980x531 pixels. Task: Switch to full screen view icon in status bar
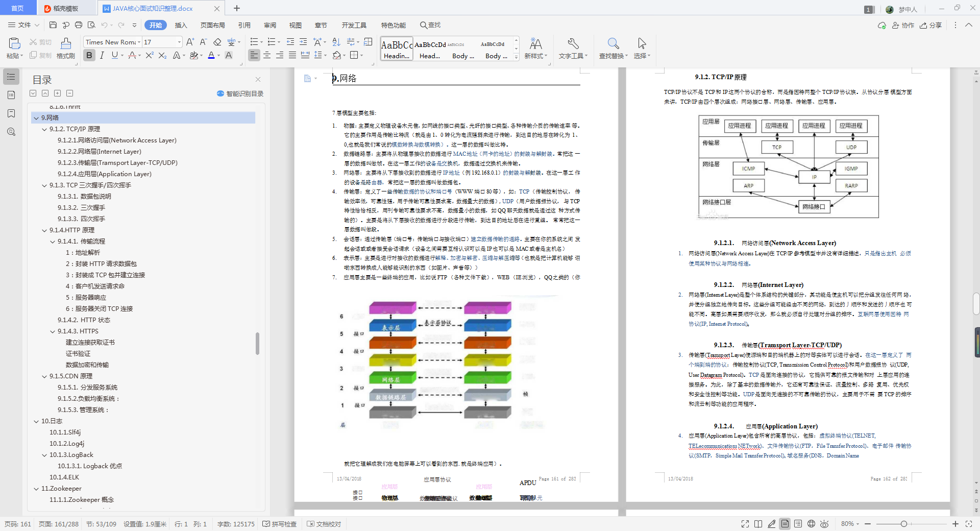[745, 524]
